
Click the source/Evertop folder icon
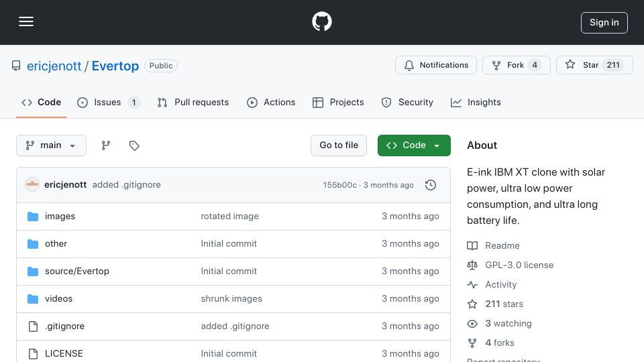click(33, 271)
